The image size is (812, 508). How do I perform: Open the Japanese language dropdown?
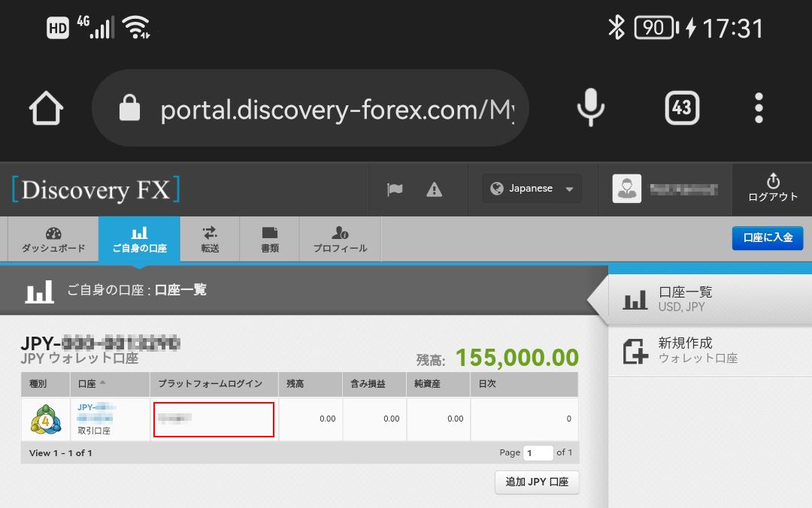[532, 189]
